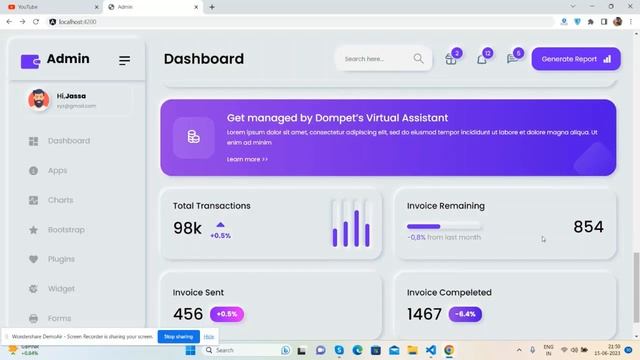Go forward using the browser forward arrow
The height and width of the screenshot is (360, 640).
[x=22, y=22]
